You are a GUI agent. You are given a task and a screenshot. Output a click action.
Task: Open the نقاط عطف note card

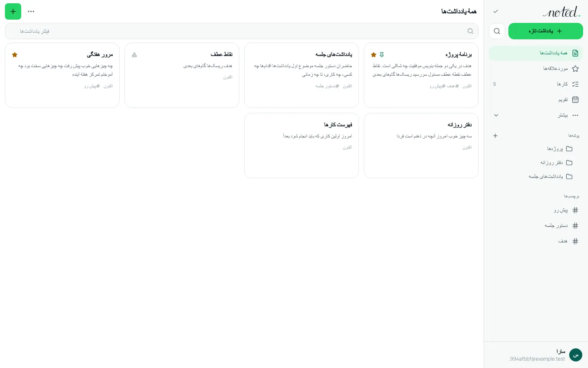(x=182, y=75)
